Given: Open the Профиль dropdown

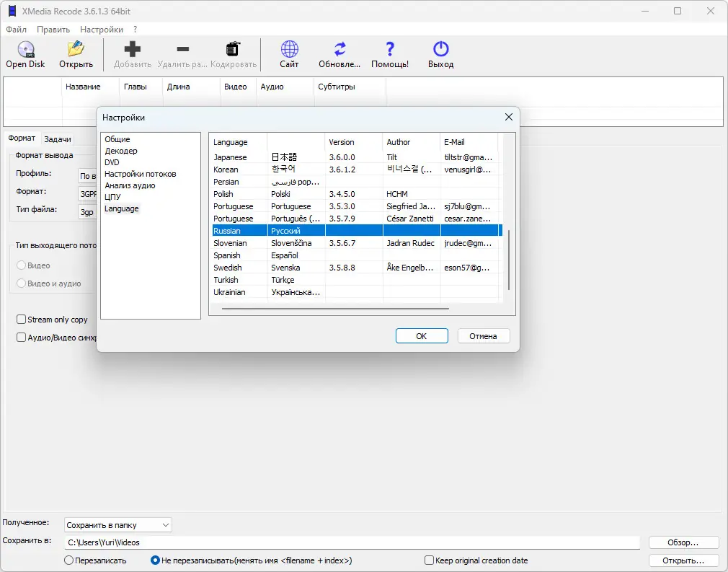Looking at the screenshot, I should click(87, 176).
